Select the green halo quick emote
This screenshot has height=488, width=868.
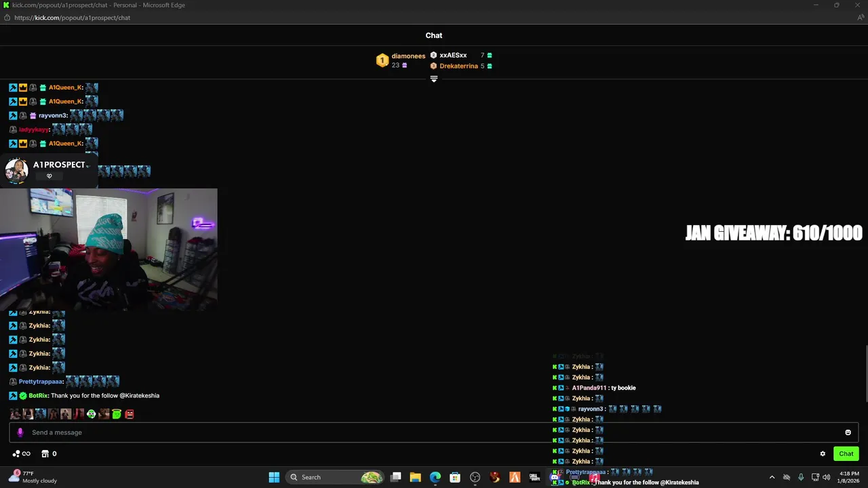click(117, 413)
